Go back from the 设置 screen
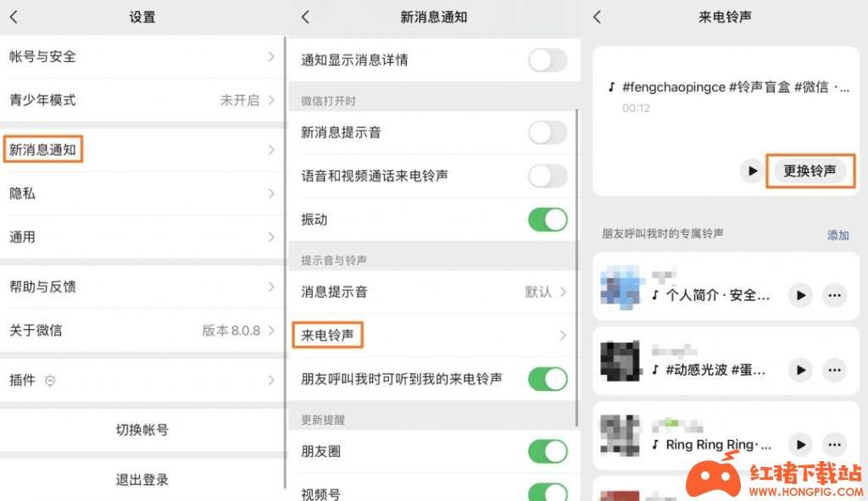The image size is (868, 501). (14, 17)
